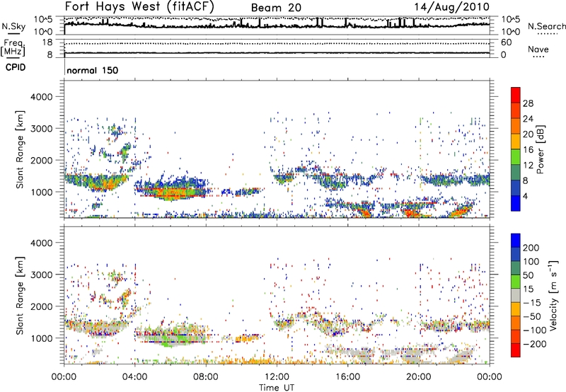Click the dotted line sample under the N.Search legend
This screenshot has height=392, width=566.
[548, 34]
